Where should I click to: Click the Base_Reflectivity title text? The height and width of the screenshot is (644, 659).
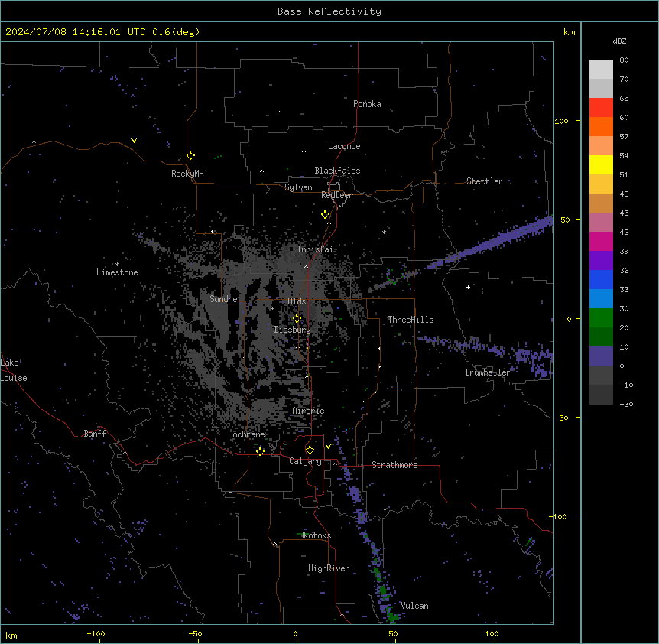(329, 11)
